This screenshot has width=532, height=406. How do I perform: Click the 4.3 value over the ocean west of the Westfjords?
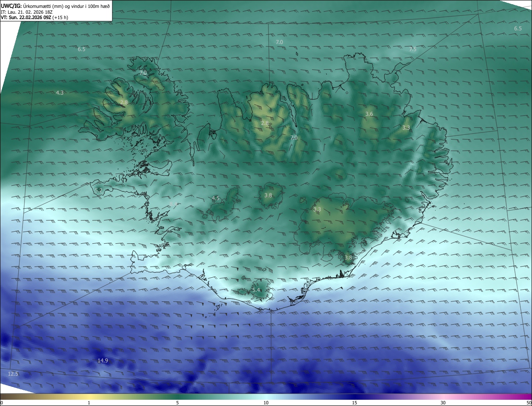click(60, 93)
